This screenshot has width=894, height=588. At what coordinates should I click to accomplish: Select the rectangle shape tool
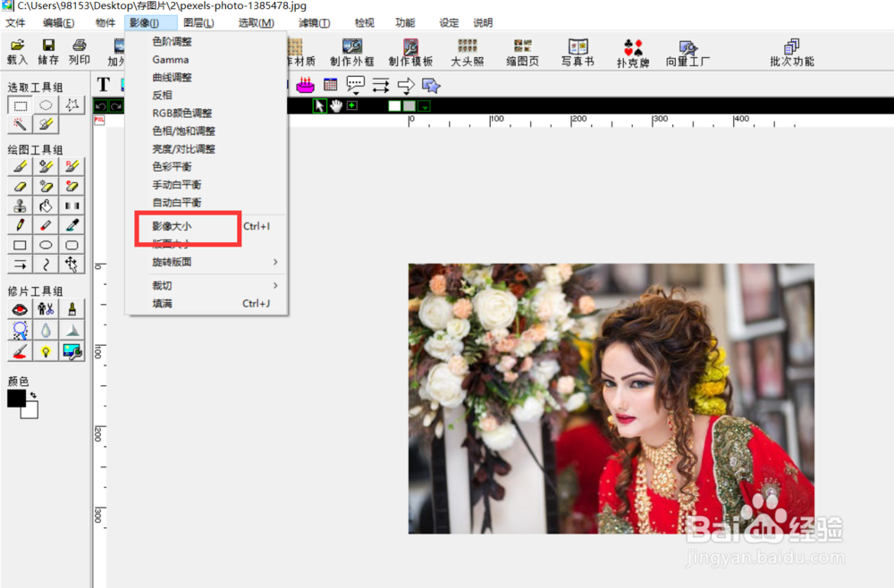click(x=20, y=245)
